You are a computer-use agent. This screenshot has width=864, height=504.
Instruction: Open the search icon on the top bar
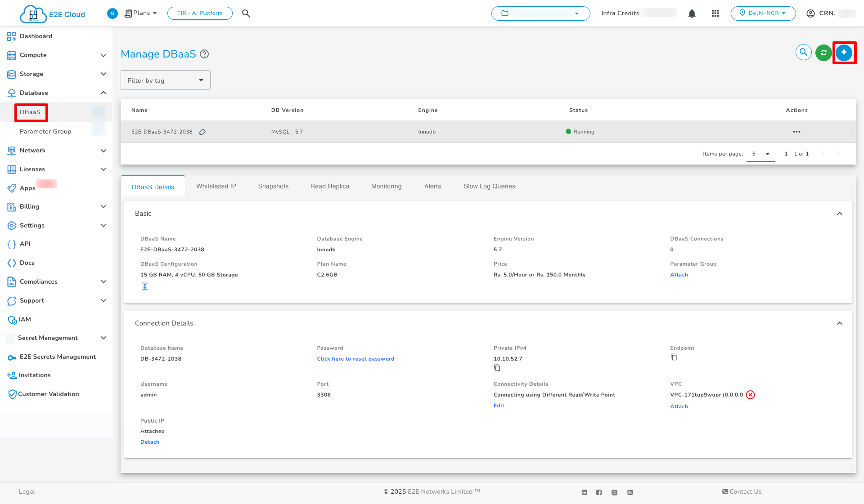246,13
